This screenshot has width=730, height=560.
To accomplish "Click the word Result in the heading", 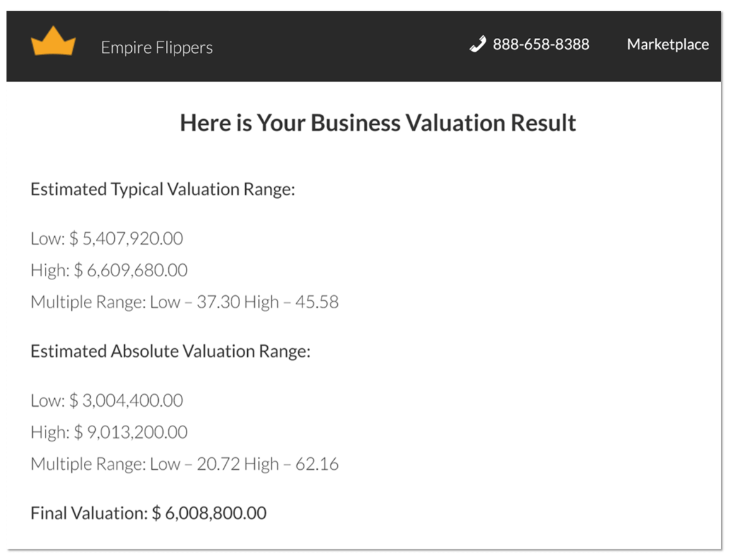I will pyautogui.click(x=543, y=123).
